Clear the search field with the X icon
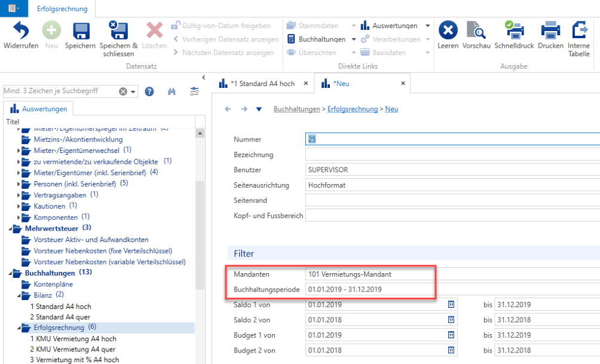600x364 pixels. pos(123,91)
